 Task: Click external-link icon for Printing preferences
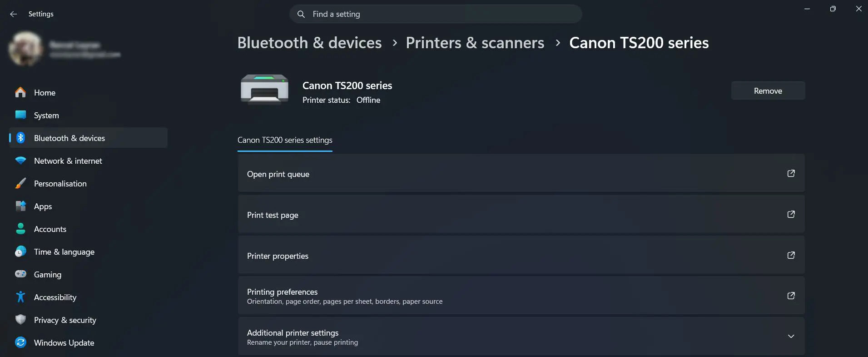click(791, 296)
